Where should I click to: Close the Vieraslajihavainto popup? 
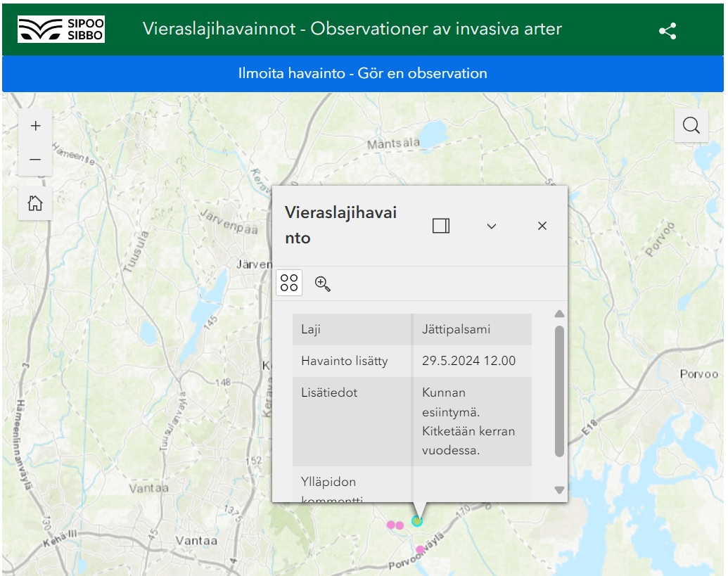(542, 226)
